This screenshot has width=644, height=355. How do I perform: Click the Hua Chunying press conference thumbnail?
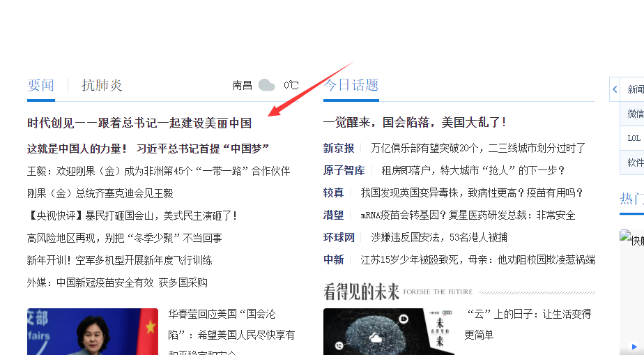pyautogui.click(x=93, y=331)
